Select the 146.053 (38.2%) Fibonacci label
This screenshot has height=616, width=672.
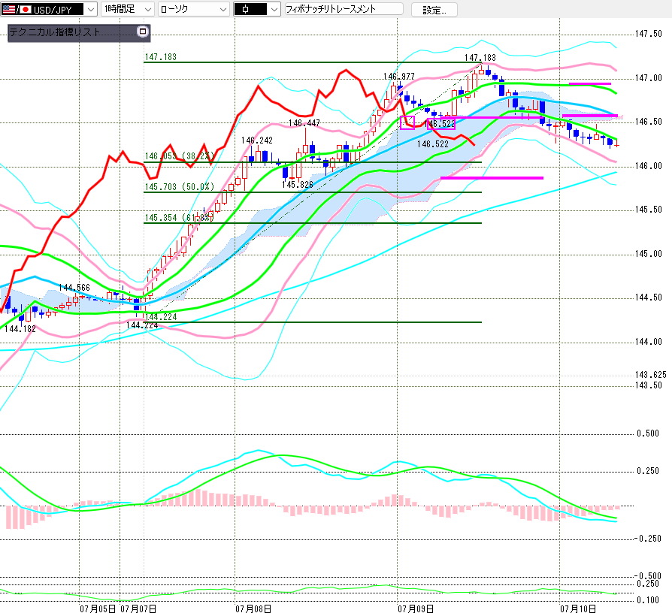coord(179,156)
